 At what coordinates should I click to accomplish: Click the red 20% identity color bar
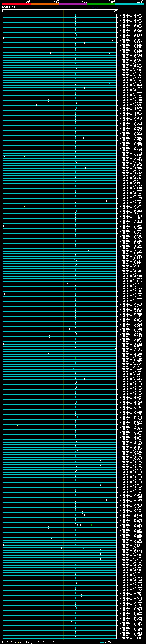16,4
